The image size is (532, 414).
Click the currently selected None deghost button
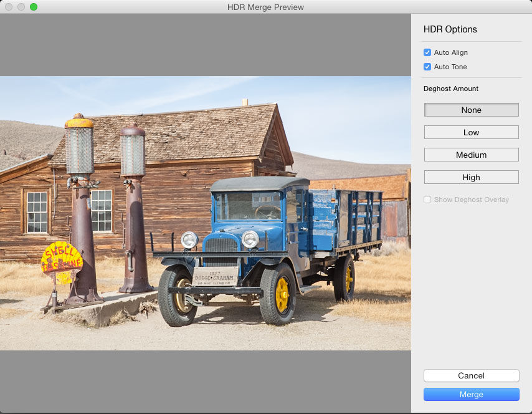[471, 110]
